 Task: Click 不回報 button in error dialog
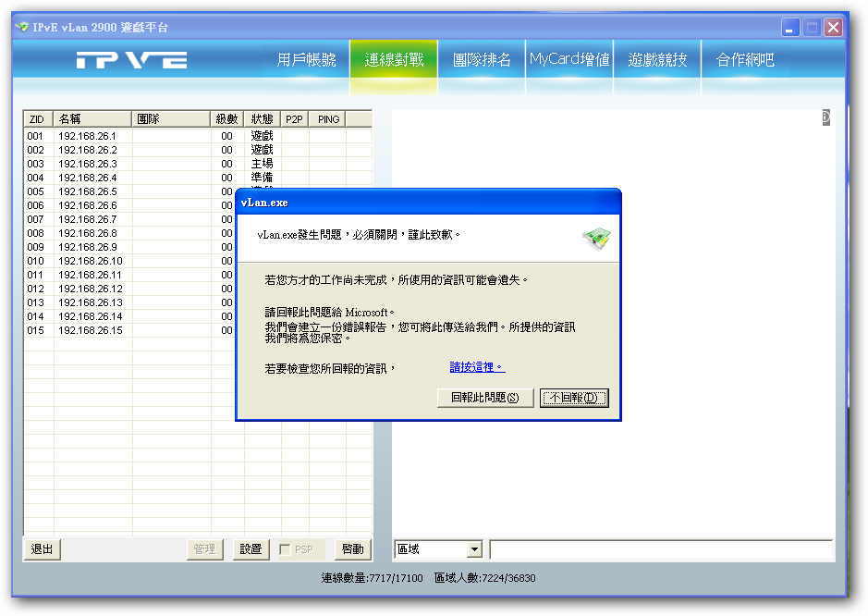574,398
